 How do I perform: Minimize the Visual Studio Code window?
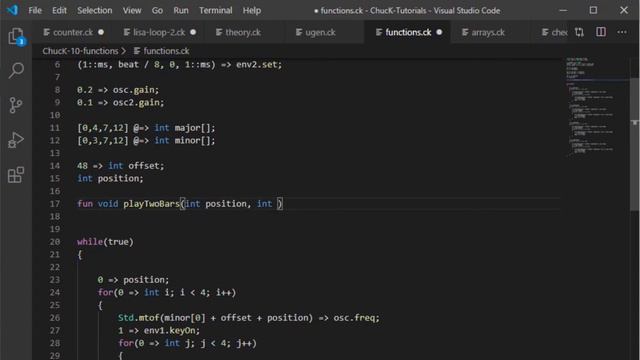pyautogui.click(x=563, y=10)
